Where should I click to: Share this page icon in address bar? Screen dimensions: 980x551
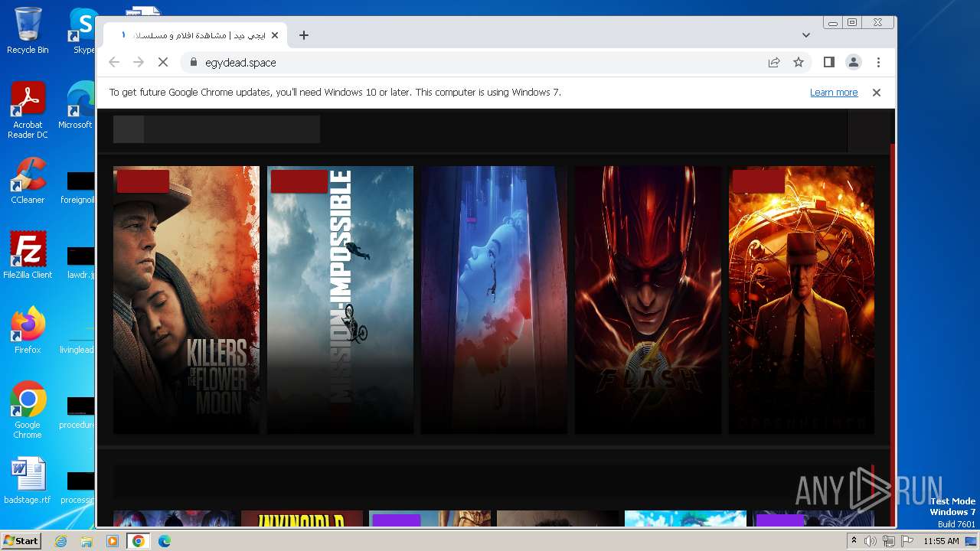pyautogui.click(x=774, y=63)
